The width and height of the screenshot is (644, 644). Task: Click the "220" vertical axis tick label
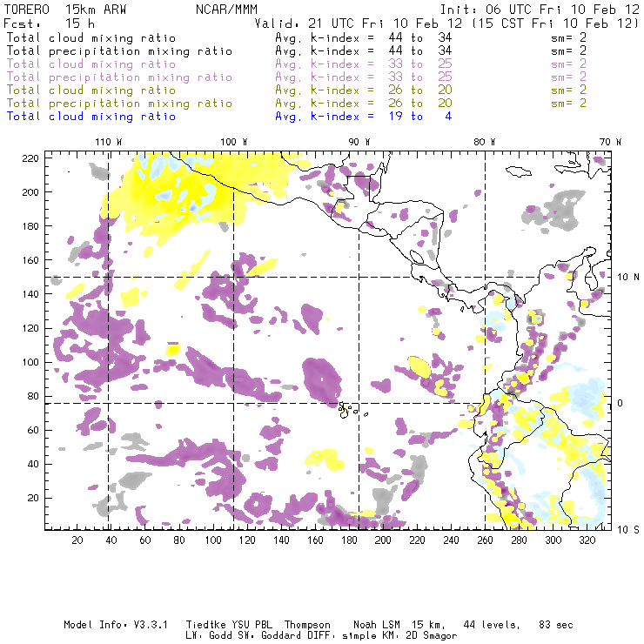pos(30,158)
